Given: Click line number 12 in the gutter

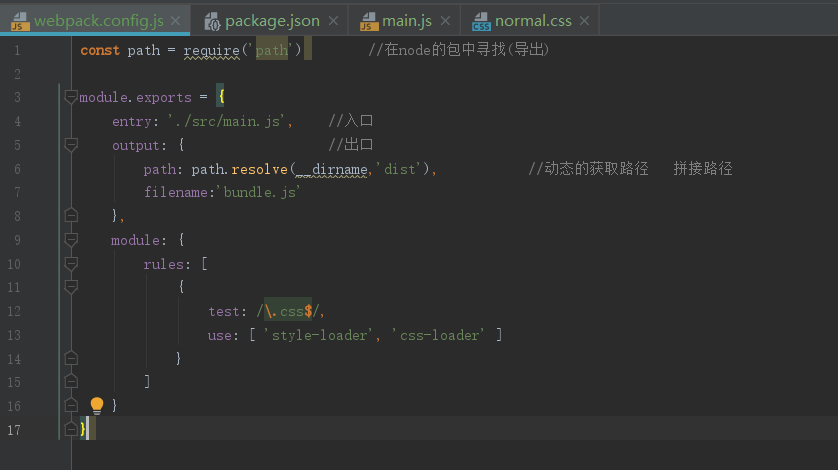Looking at the screenshot, I should coord(14,311).
